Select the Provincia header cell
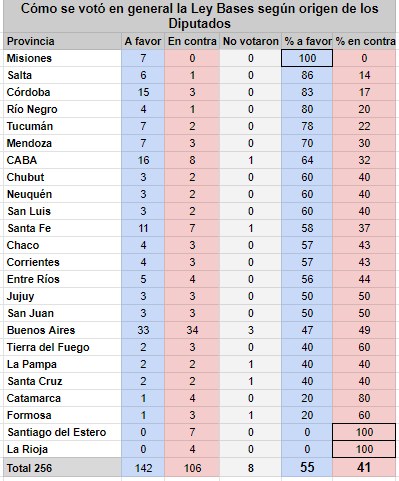This screenshot has width=399, height=481. (x=62, y=41)
